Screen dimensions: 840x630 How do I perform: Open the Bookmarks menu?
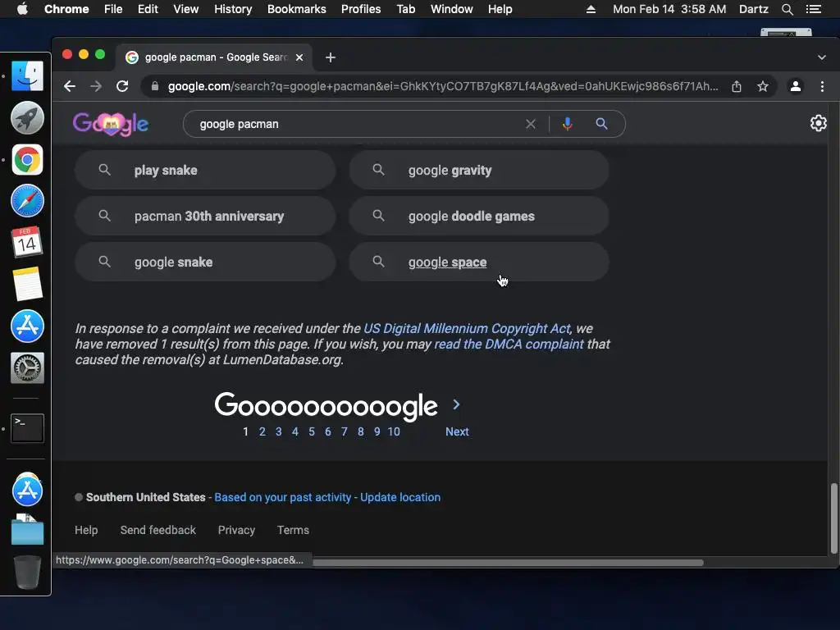[297, 9]
